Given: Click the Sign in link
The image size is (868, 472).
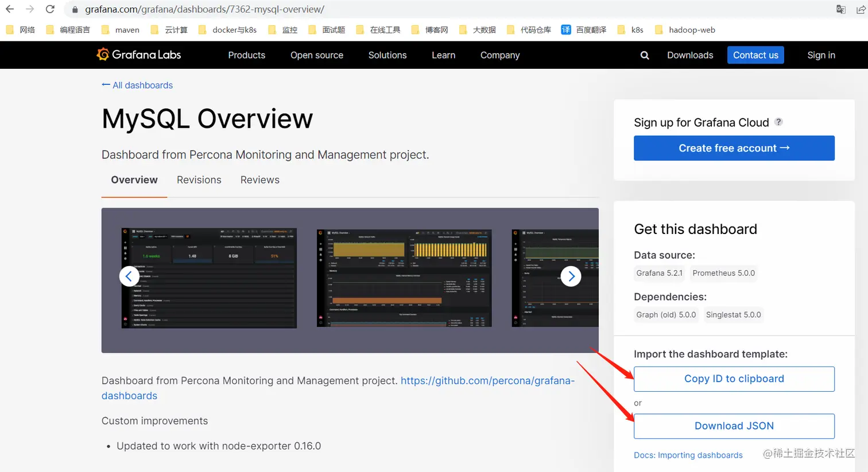Looking at the screenshot, I should click(821, 55).
